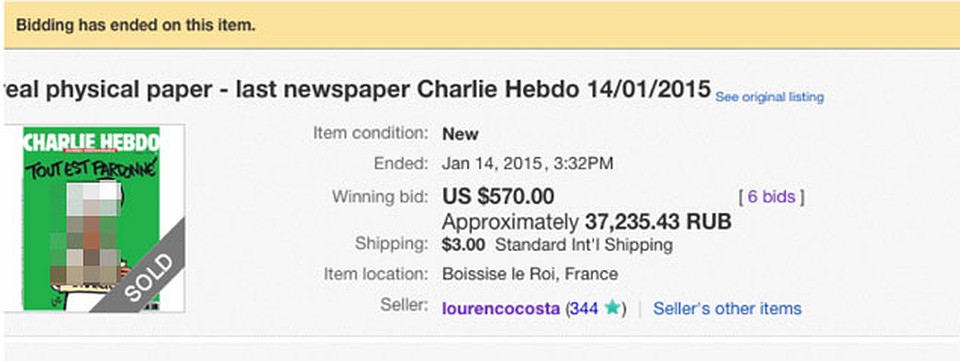Select the listing title text
960x361 pixels.
click(358, 89)
